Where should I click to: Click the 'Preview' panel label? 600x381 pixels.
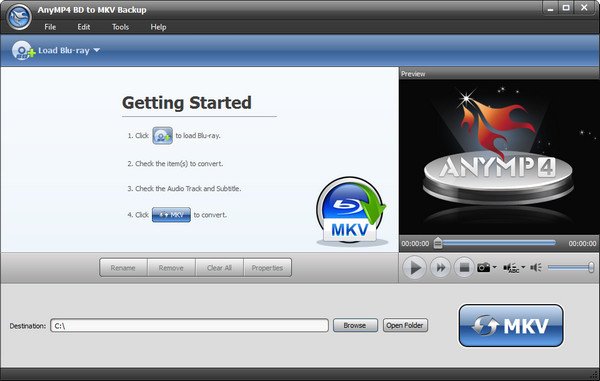tap(413, 74)
